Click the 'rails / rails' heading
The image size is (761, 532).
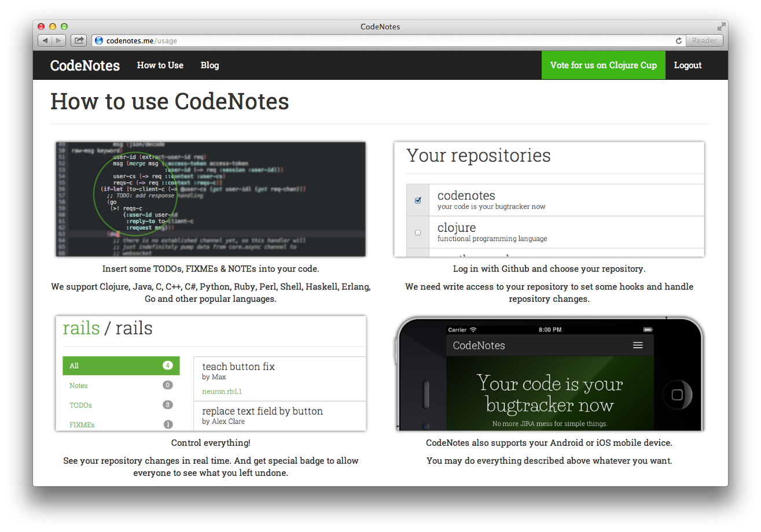point(108,328)
